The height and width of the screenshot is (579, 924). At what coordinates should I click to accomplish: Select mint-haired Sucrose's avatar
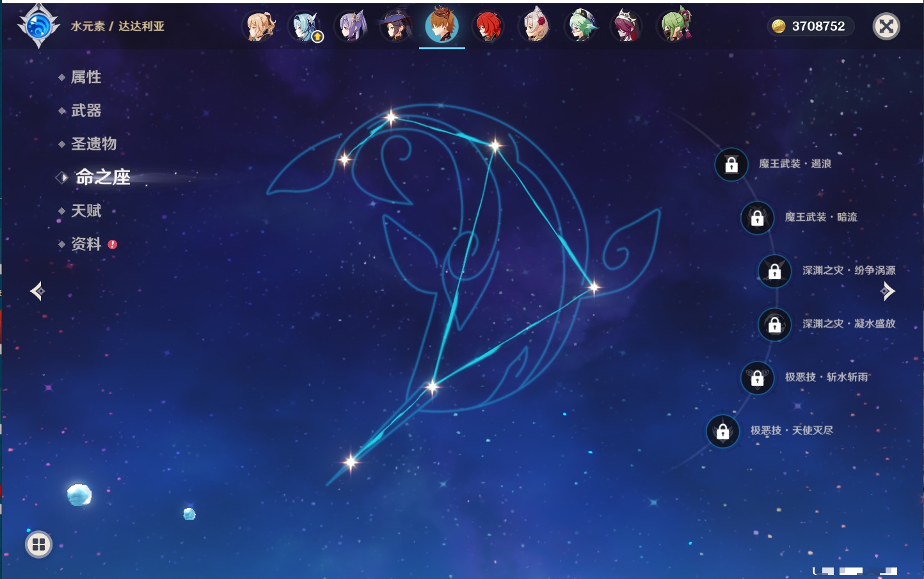(581, 26)
